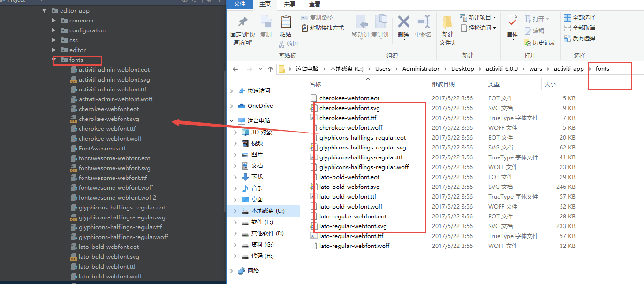Click the New folder (新建文件夹) icon
Screen dimensions: 644x284
coord(447,22)
